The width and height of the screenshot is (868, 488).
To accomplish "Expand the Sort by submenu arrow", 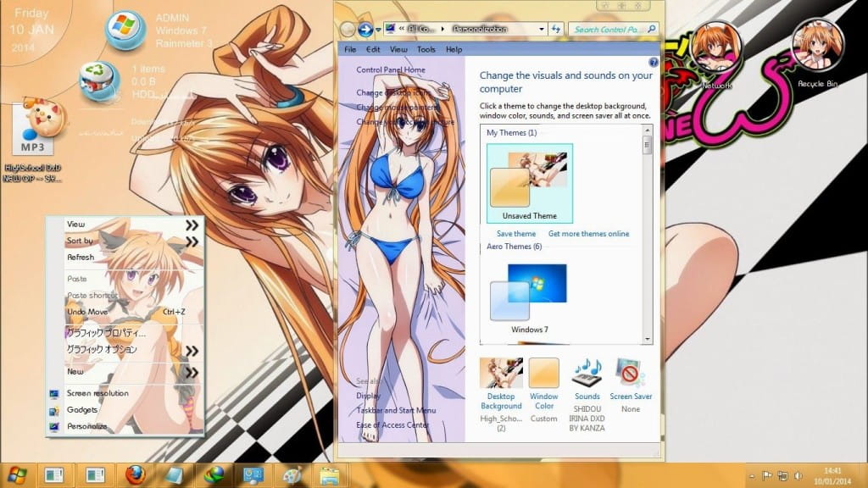I will pos(192,241).
